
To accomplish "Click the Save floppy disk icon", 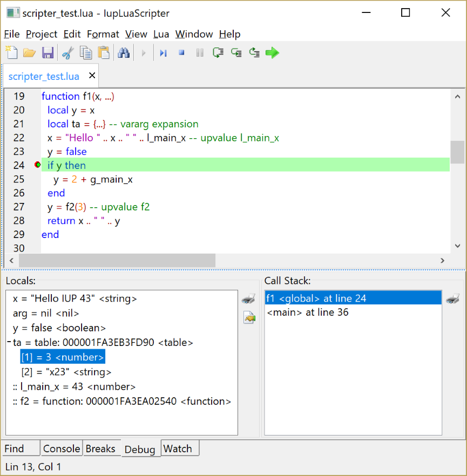I will 48,52.
